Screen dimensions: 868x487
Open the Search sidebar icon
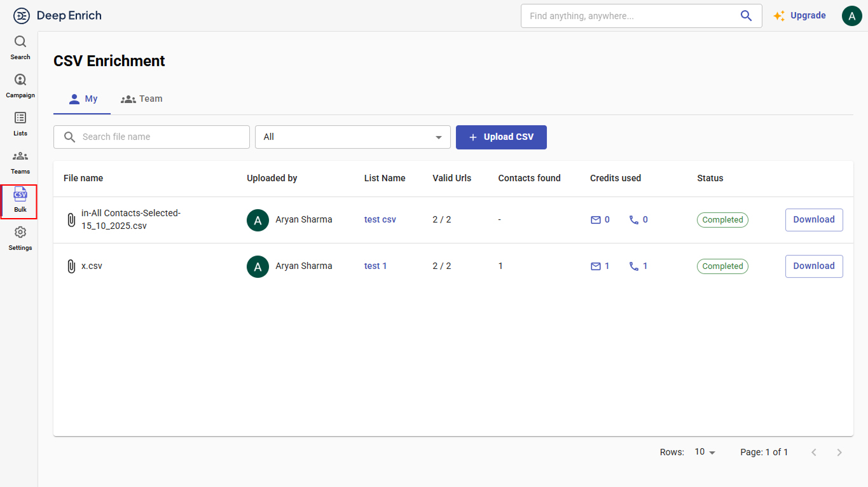(20, 48)
